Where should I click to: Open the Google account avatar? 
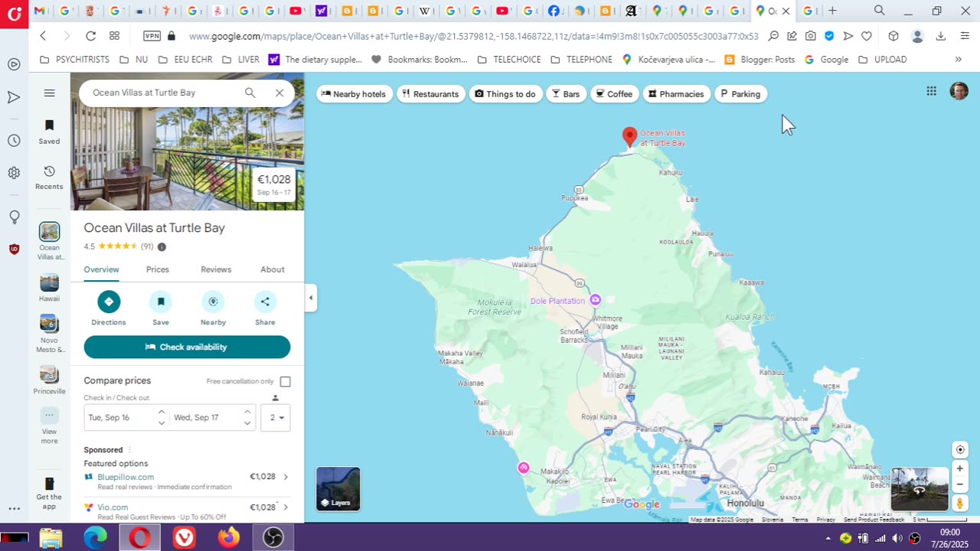[x=959, y=91]
